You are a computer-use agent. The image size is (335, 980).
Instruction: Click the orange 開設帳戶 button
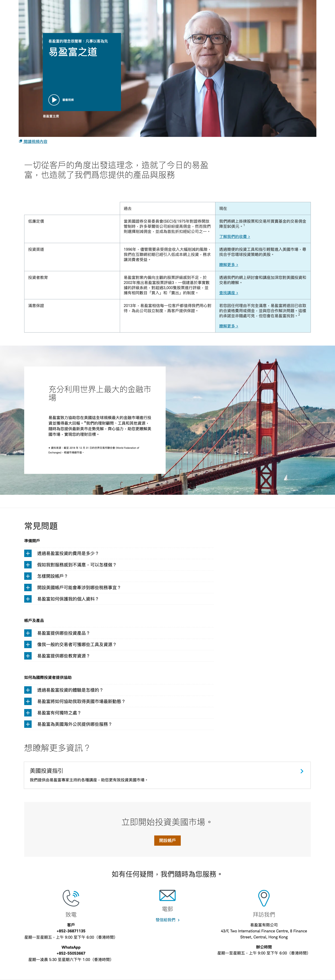167,840
